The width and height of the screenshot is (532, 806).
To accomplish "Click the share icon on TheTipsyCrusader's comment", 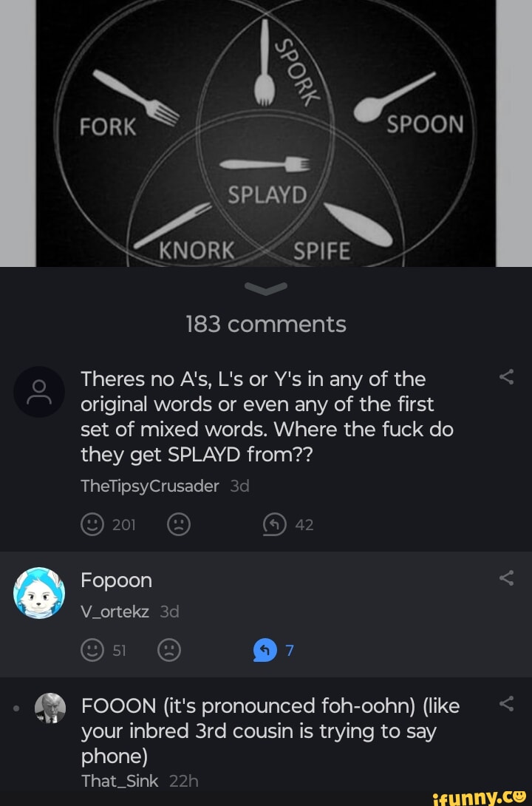I will point(508,376).
